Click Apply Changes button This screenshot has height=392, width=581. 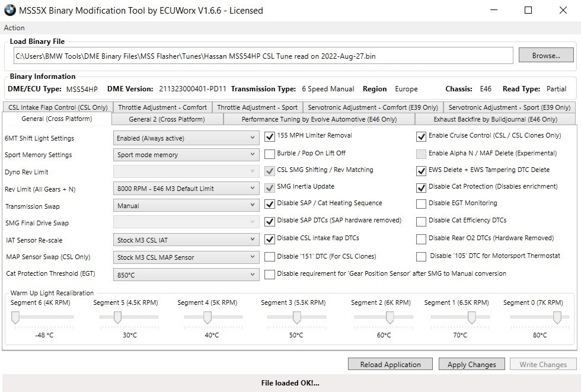coord(472,364)
